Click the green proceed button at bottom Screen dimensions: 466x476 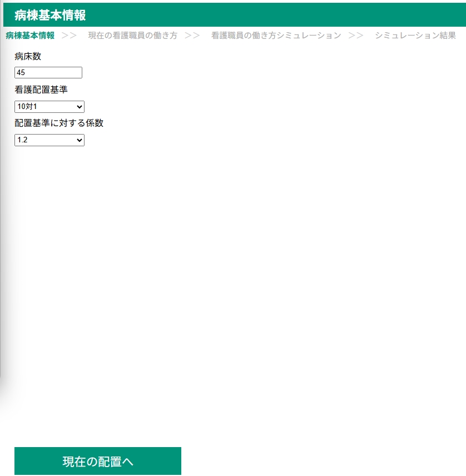pos(97,461)
